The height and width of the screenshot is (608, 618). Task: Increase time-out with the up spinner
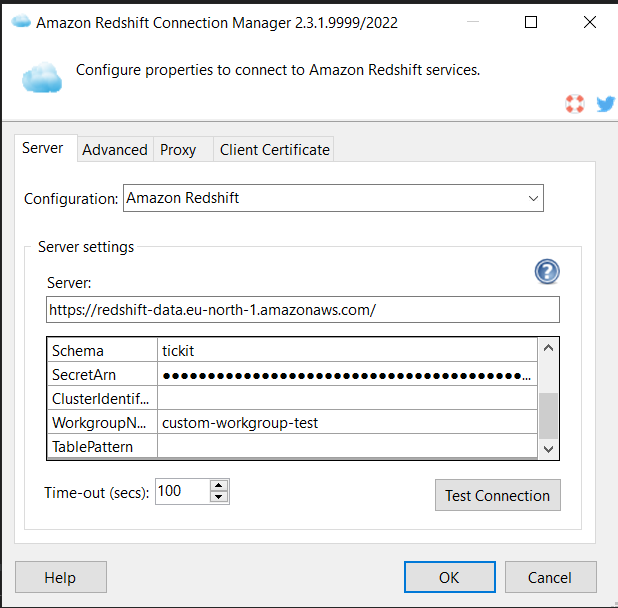pos(219,485)
